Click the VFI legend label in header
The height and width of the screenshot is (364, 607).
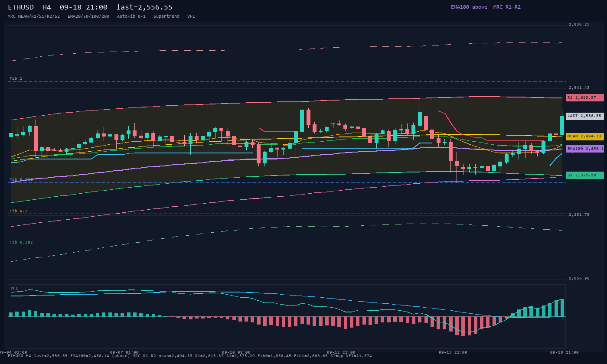191,16
